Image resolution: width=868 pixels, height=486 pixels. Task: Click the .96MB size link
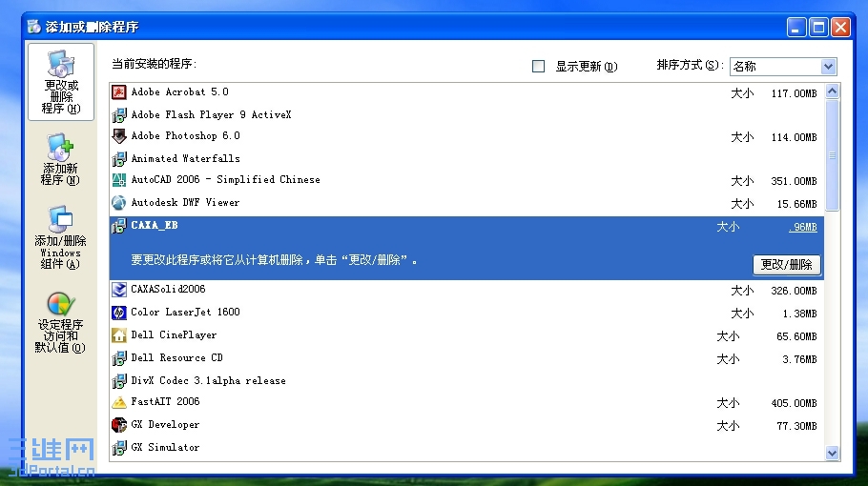click(x=803, y=227)
